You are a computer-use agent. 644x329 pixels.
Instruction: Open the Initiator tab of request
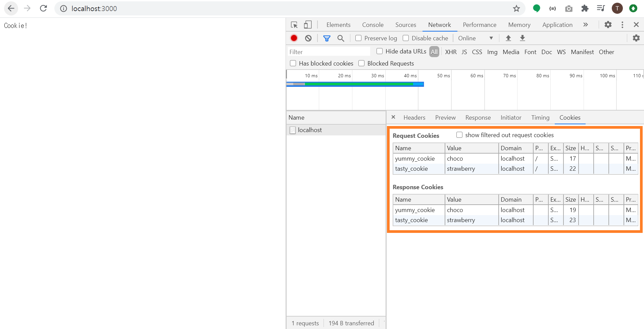coord(511,118)
